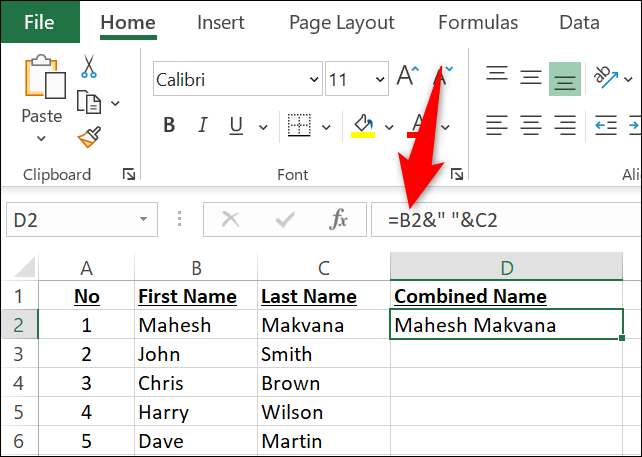Click the formula bar options dots
Image resolution: width=642 pixels, height=457 pixels.
(x=179, y=219)
